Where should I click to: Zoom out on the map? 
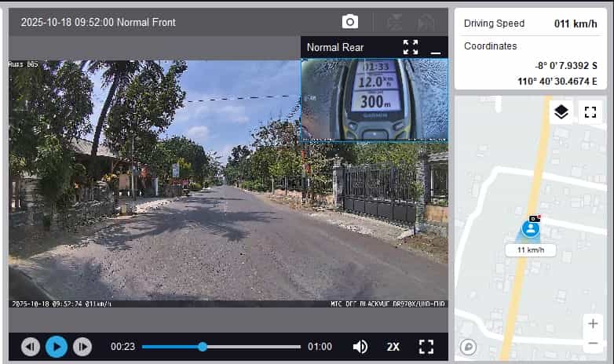click(x=592, y=344)
